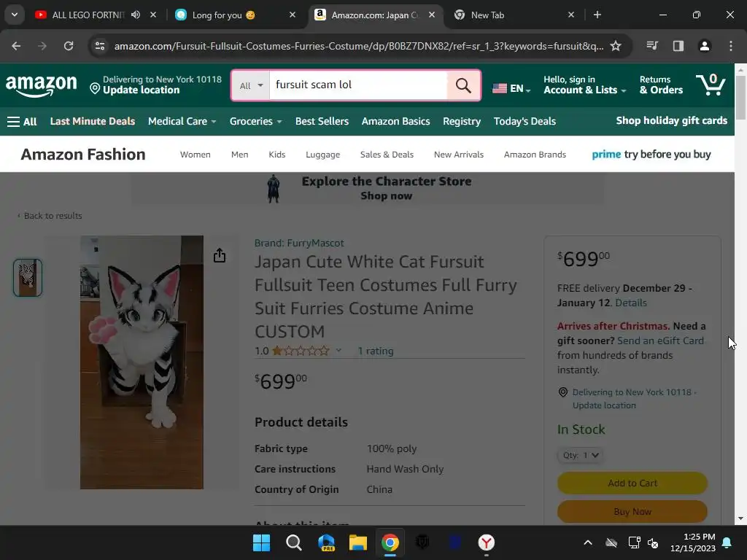This screenshot has height=560, width=747.
Task: Click the product share icon
Action: coord(219,255)
